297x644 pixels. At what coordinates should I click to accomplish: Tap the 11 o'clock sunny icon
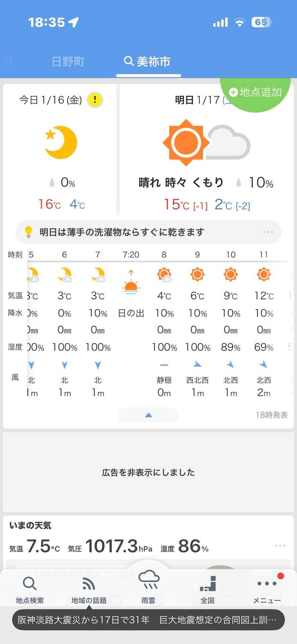(263, 274)
